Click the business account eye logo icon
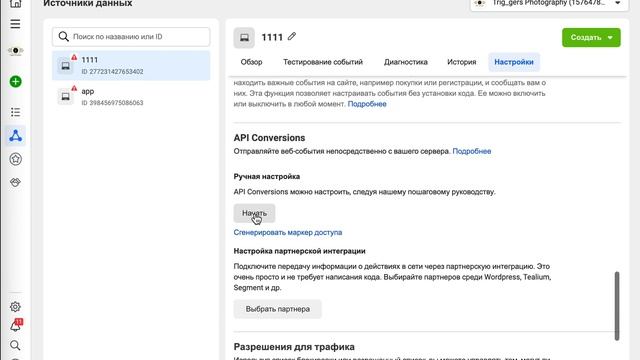 coord(15,51)
